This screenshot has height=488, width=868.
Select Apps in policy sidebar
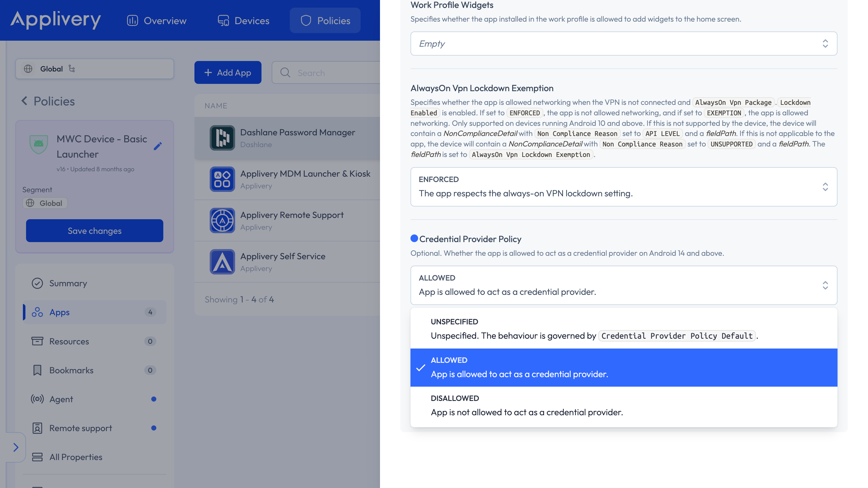coord(95,312)
